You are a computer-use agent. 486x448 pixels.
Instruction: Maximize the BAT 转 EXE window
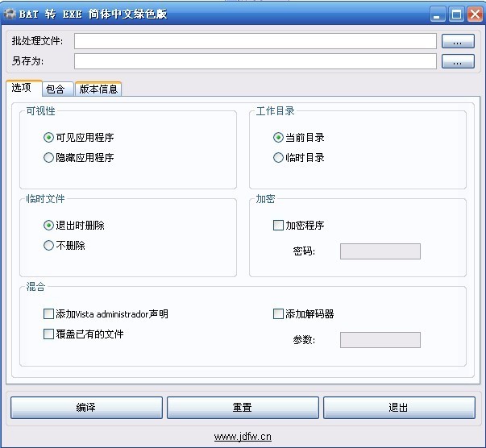[456, 15]
